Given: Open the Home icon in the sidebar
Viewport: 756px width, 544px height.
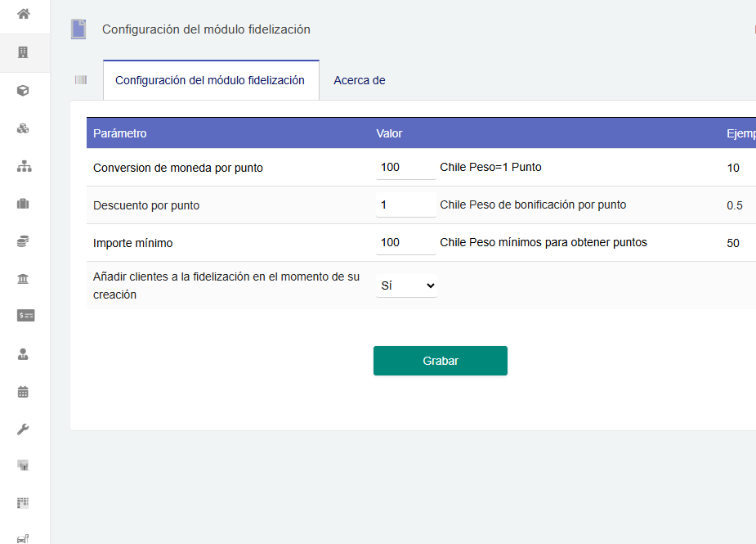Looking at the screenshot, I should (x=24, y=15).
